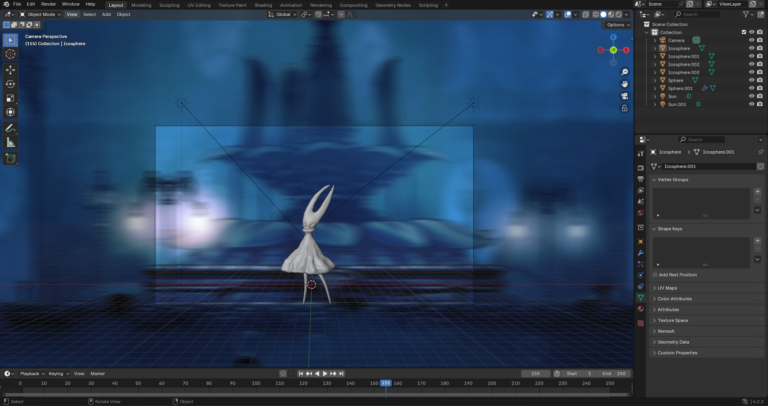Click the Add Cube tool icon
This screenshot has height=406, width=768.
coord(11,157)
